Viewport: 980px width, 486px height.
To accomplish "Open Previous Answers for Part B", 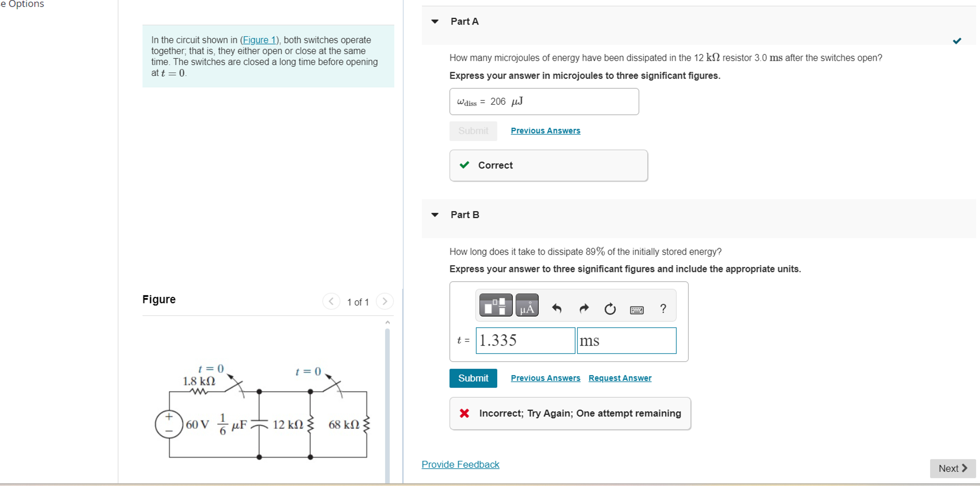I will pos(545,378).
